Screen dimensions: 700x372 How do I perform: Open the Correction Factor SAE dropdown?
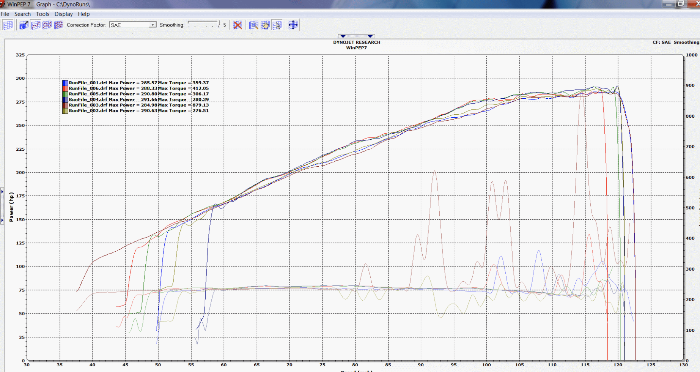(x=133, y=25)
